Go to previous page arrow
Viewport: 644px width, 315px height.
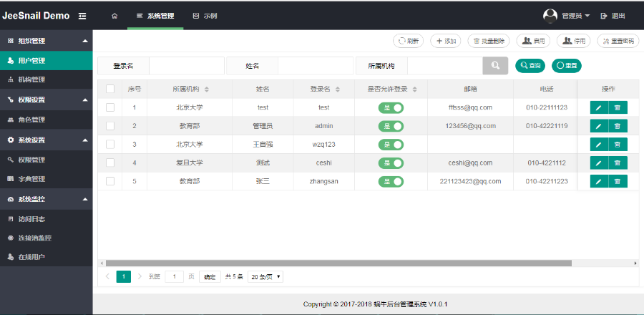pos(107,277)
